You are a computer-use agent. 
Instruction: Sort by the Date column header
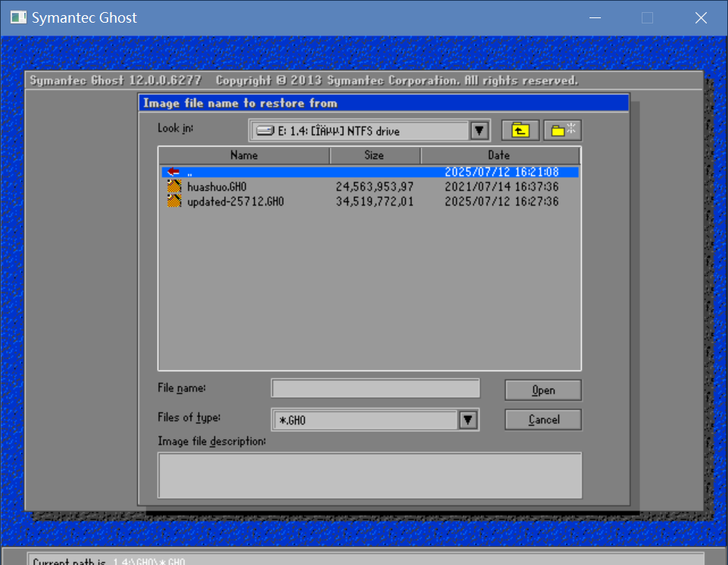(x=499, y=155)
